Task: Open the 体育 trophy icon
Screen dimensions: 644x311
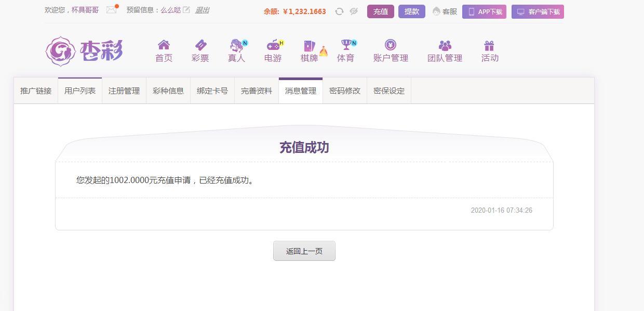Action: tap(346, 45)
